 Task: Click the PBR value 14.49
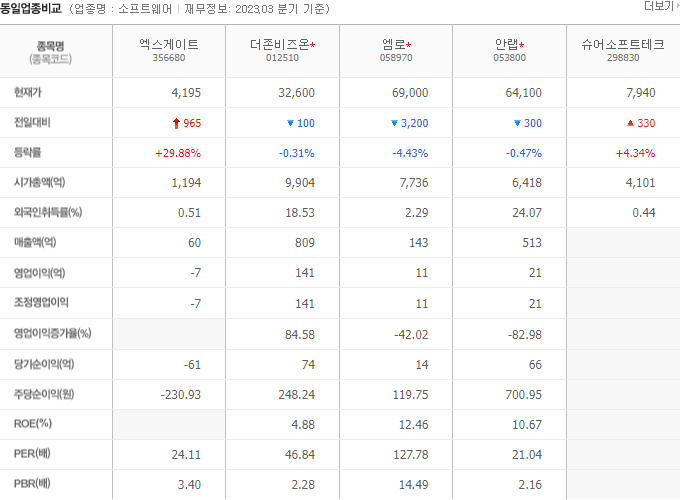click(x=413, y=484)
